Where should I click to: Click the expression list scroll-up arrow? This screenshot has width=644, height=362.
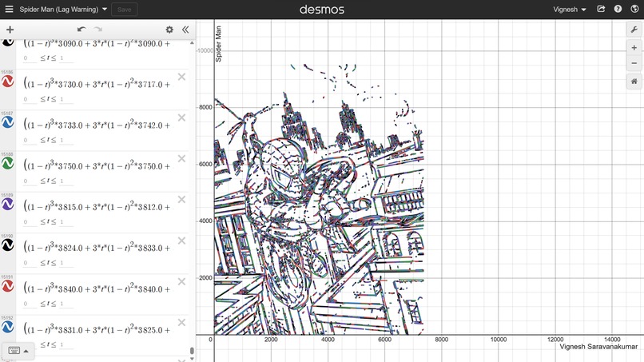[x=192, y=42]
